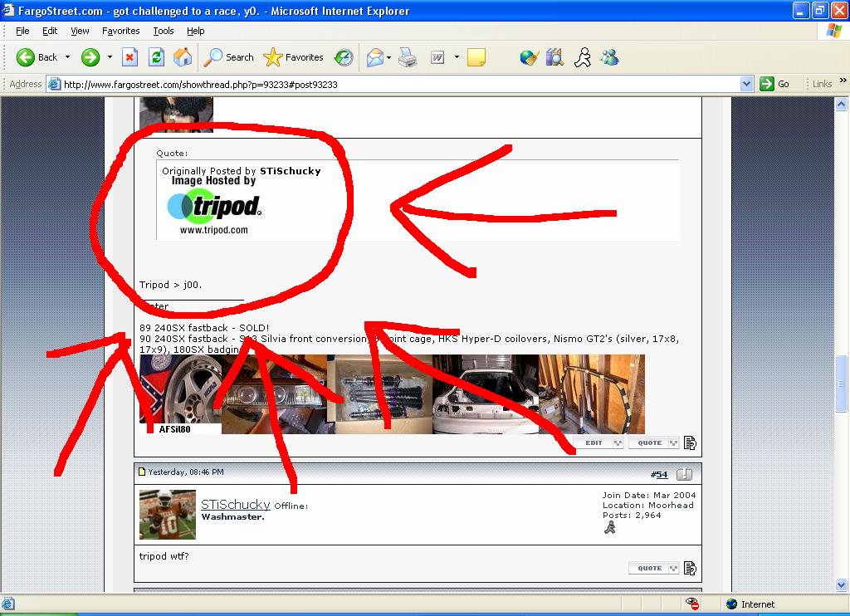The height and width of the screenshot is (616, 850).
Task: Click 'Location: Moorhead' text
Action: (x=647, y=505)
